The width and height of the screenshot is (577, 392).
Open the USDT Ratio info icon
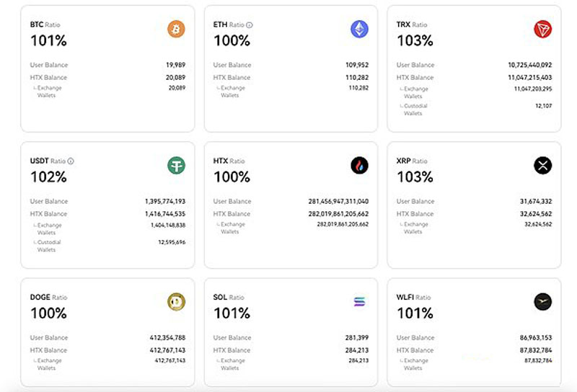pos(71,161)
